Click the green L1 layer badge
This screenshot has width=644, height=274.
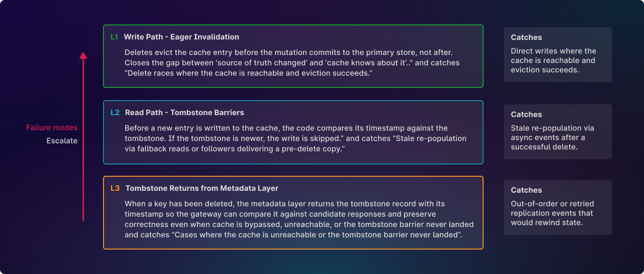pyautogui.click(x=114, y=37)
